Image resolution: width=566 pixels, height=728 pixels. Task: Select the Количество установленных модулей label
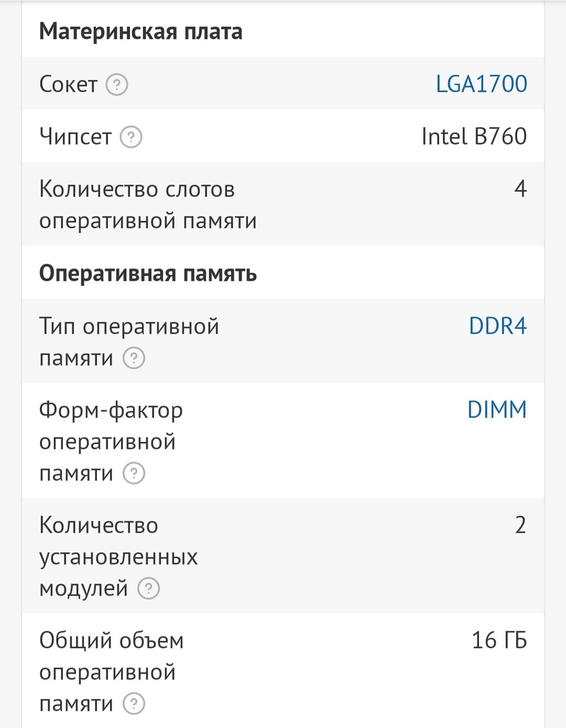click(x=118, y=557)
